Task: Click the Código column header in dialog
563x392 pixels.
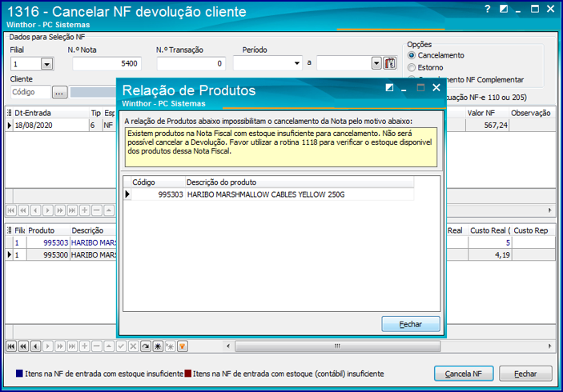Action: tap(158, 182)
